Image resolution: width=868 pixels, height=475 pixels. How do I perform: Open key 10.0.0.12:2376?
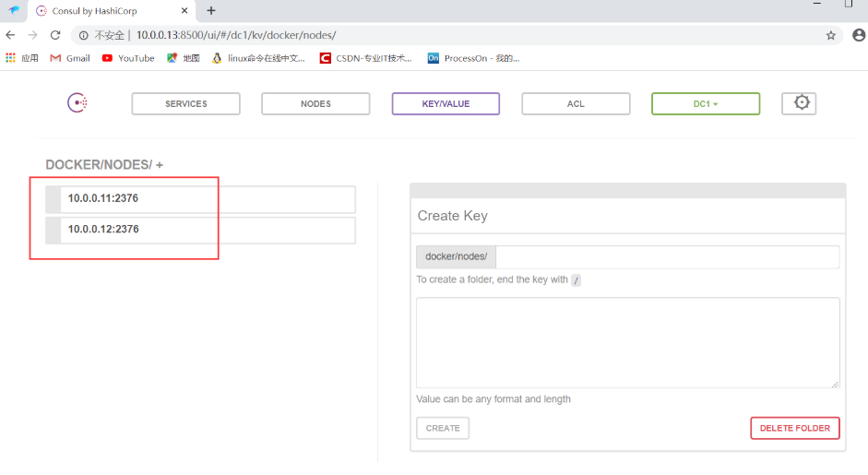click(200, 230)
